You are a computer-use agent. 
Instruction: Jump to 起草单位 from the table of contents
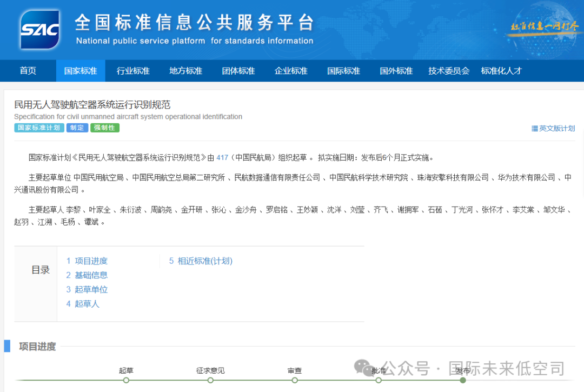(x=91, y=289)
